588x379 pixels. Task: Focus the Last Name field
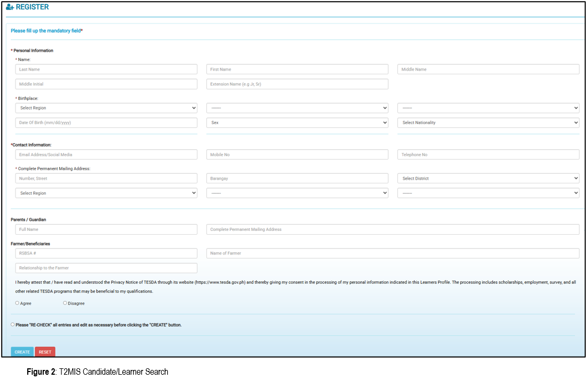click(x=106, y=69)
